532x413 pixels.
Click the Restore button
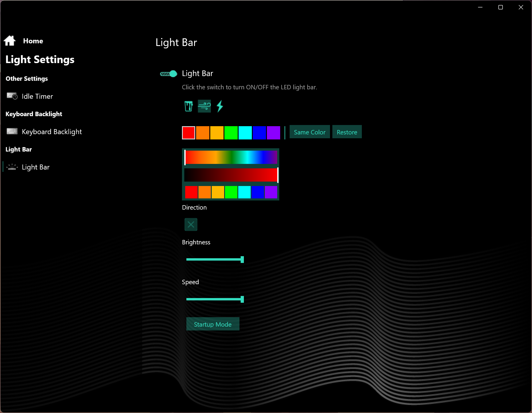(x=347, y=132)
